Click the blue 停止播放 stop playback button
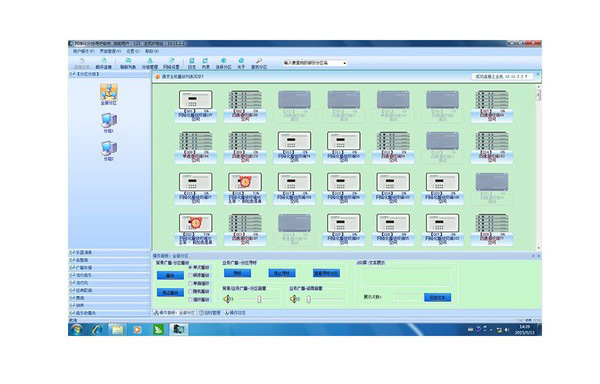The width and height of the screenshot is (600, 384). (x=170, y=293)
